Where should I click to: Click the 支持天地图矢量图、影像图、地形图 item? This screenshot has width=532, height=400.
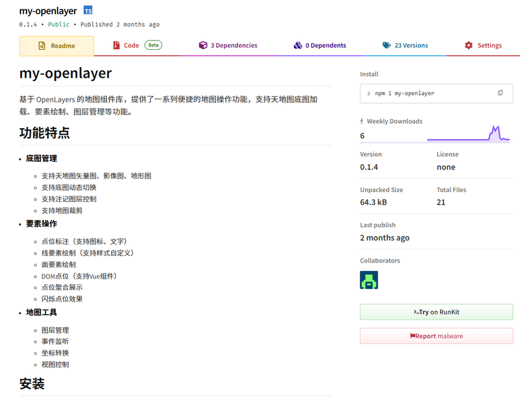(x=96, y=176)
